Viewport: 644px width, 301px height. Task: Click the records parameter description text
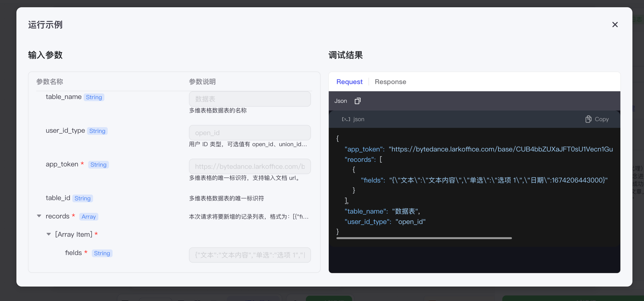248,217
